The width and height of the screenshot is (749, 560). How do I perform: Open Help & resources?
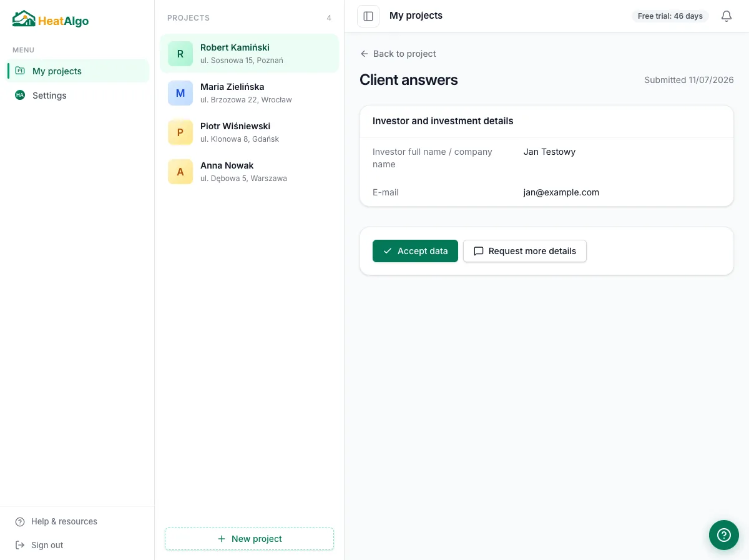(77, 522)
